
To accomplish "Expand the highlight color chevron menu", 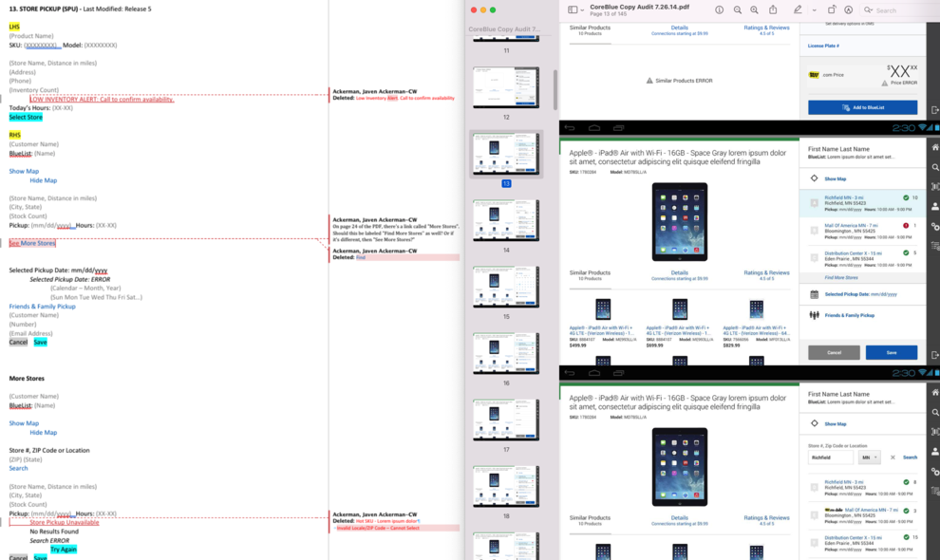I will click(812, 9).
